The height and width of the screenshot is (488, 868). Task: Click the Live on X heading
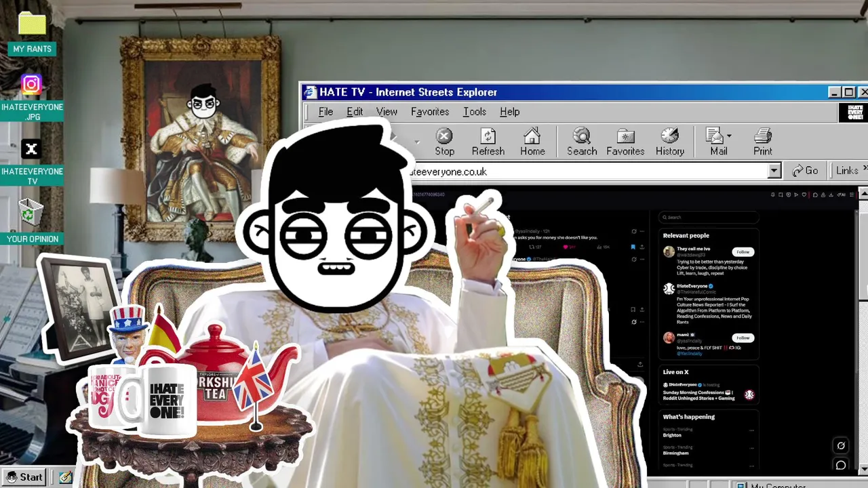click(x=675, y=372)
